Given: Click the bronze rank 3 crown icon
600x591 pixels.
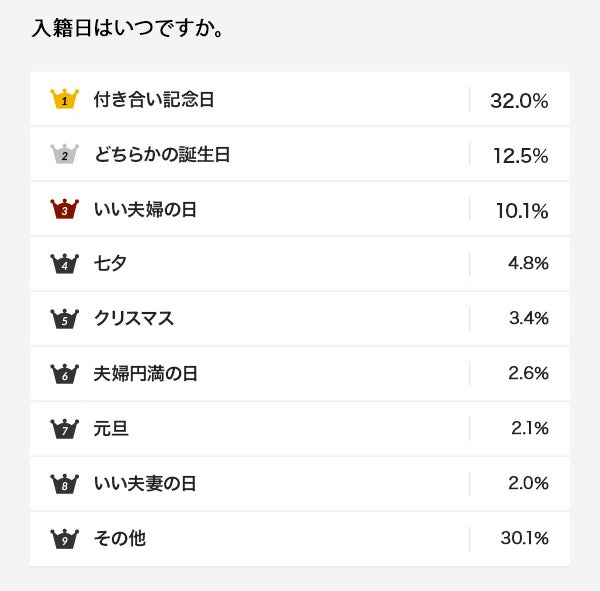Looking at the screenshot, I should (64, 209).
